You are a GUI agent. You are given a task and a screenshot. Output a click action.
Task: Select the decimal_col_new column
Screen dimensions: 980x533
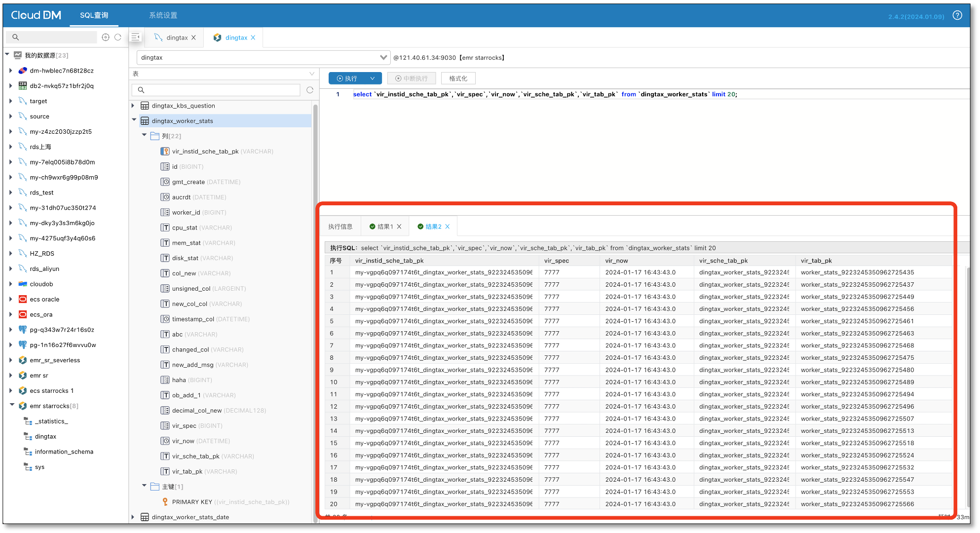pyautogui.click(x=197, y=410)
